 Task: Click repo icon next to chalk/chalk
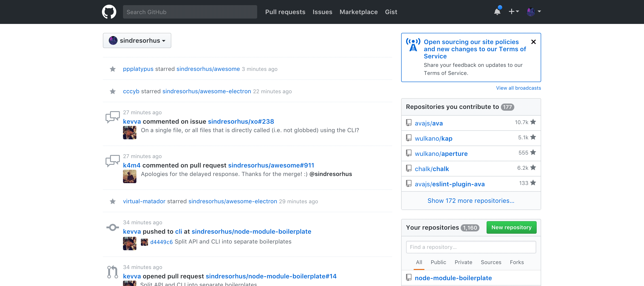[409, 168]
